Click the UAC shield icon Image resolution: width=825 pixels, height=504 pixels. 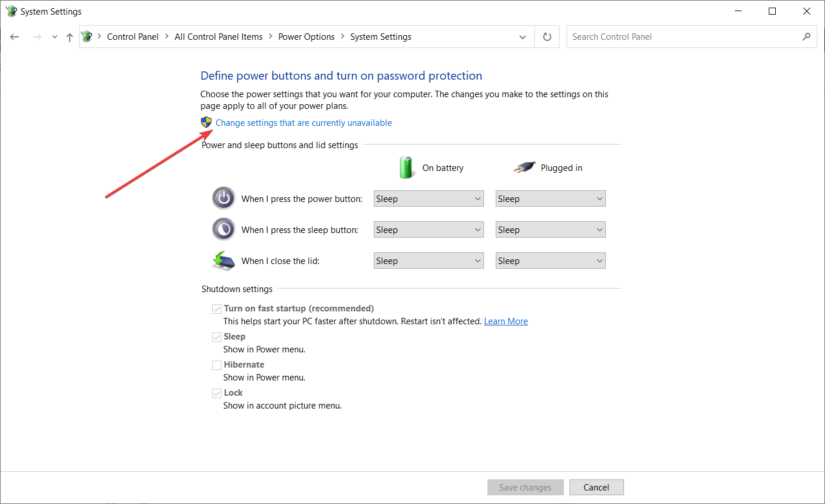click(206, 122)
